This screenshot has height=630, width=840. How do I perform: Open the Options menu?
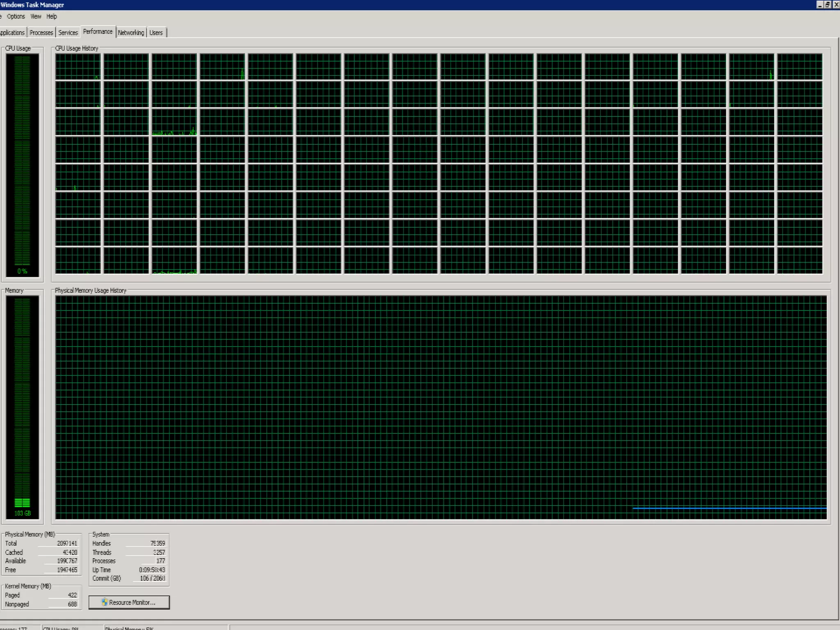(16, 16)
